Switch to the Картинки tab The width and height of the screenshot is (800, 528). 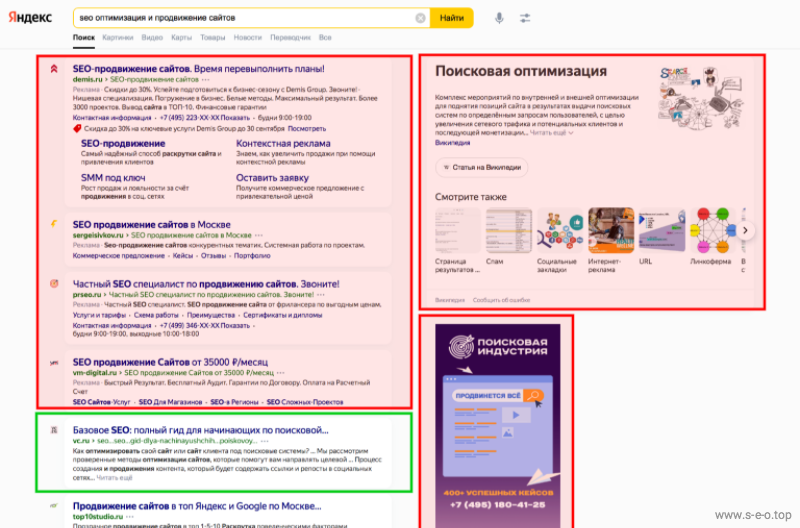pyautogui.click(x=117, y=38)
